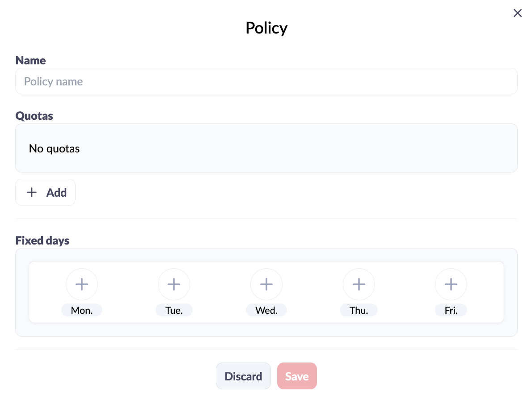Screen dimensions: 532x405
Task: Click the No quotas text
Action: (54, 148)
